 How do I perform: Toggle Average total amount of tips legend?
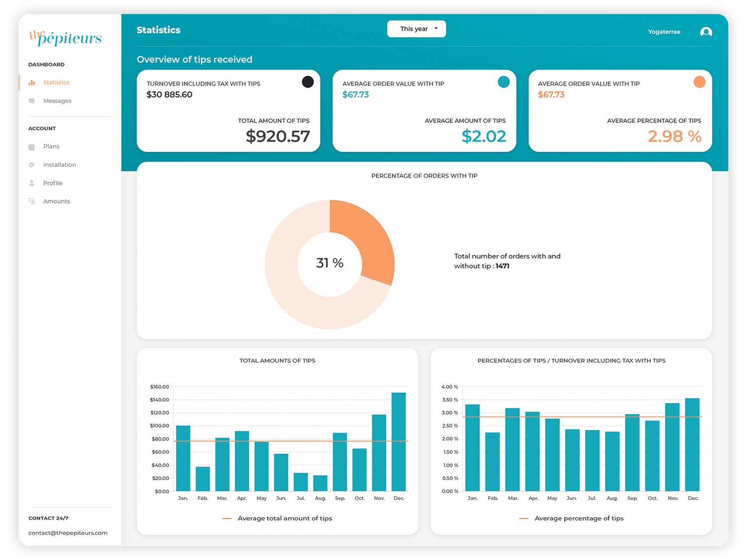pos(277,519)
